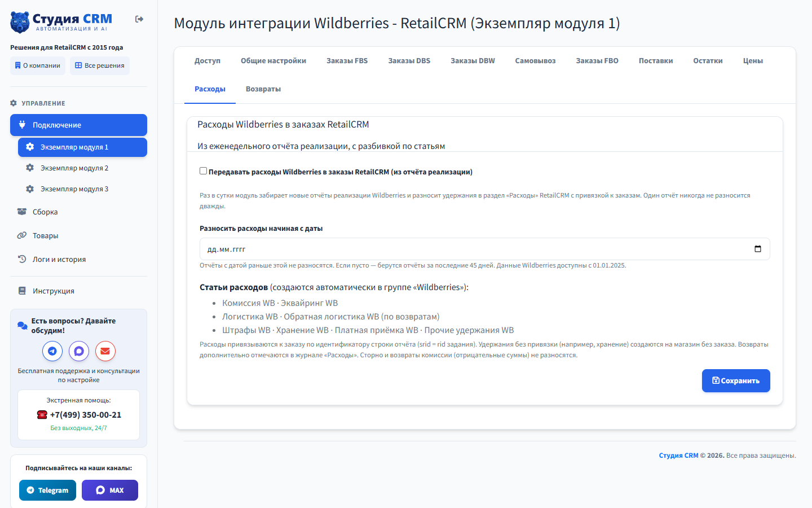Click the gear icon beside УПРАВЛЕНИЕ heading
The height and width of the screenshot is (508, 812).
14,103
